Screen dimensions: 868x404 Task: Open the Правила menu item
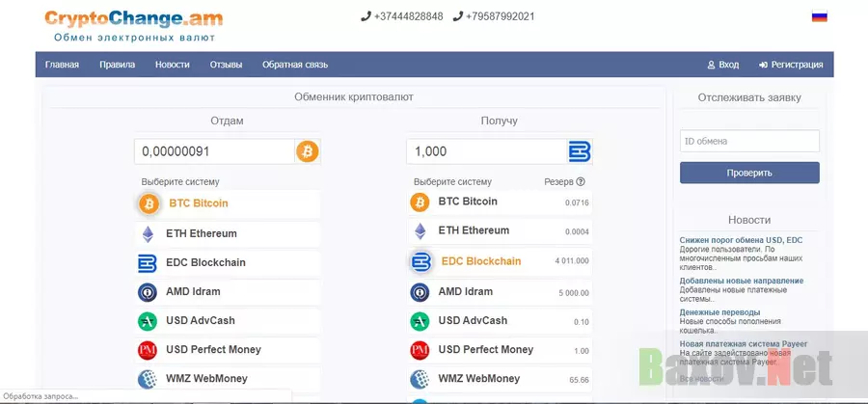[x=118, y=65]
